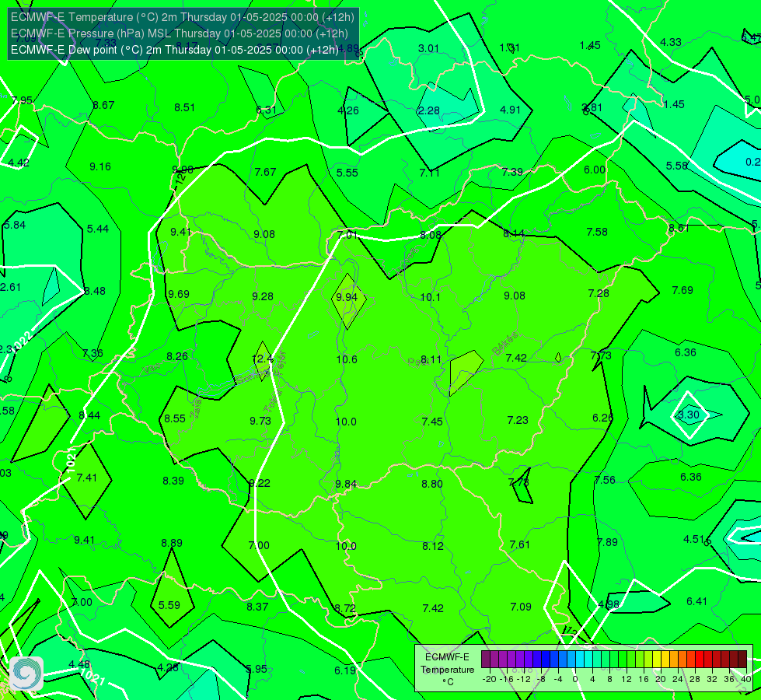Click the 7.45 temperature value
Image resolution: width=761 pixels, height=700 pixels.
(x=432, y=422)
